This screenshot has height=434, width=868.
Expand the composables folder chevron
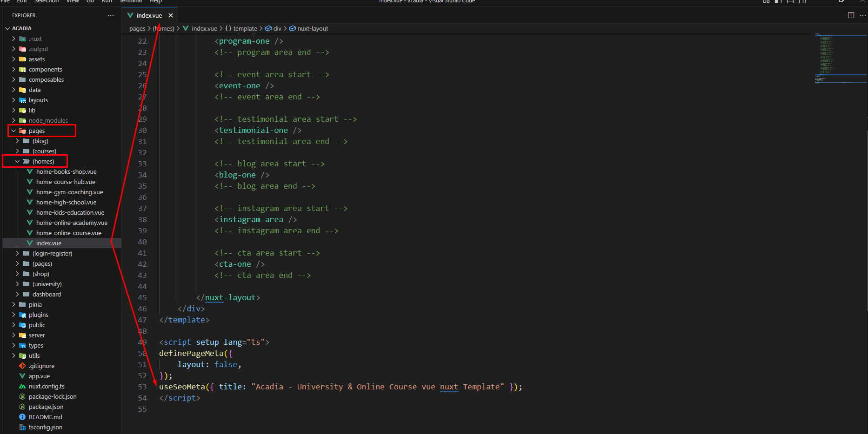click(13, 79)
